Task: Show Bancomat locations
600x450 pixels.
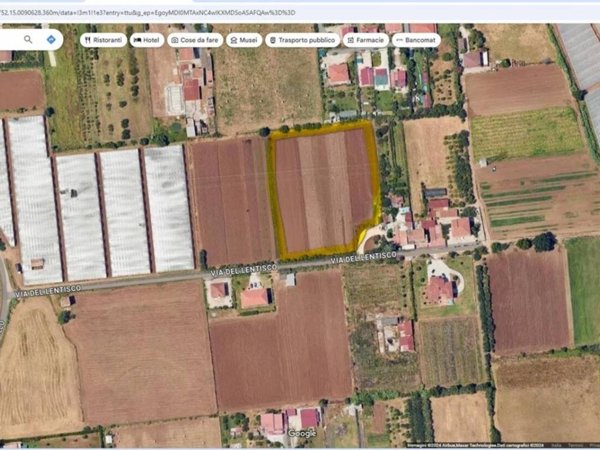Action: pos(416,40)
